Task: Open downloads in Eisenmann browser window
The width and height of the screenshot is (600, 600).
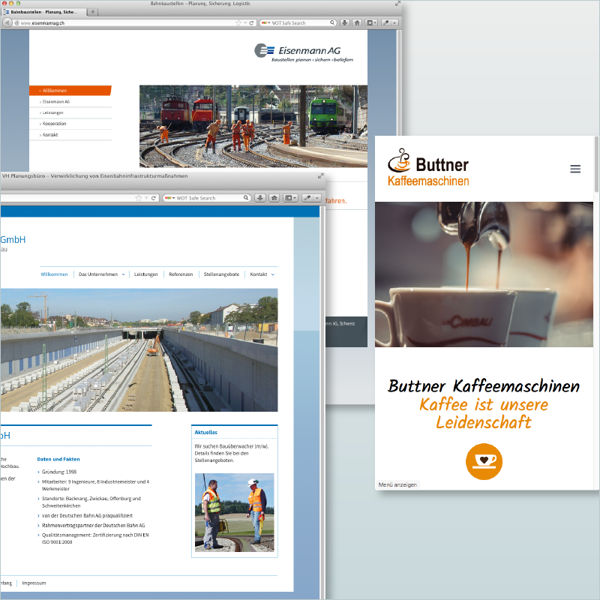Action: (x=344, y=23)
